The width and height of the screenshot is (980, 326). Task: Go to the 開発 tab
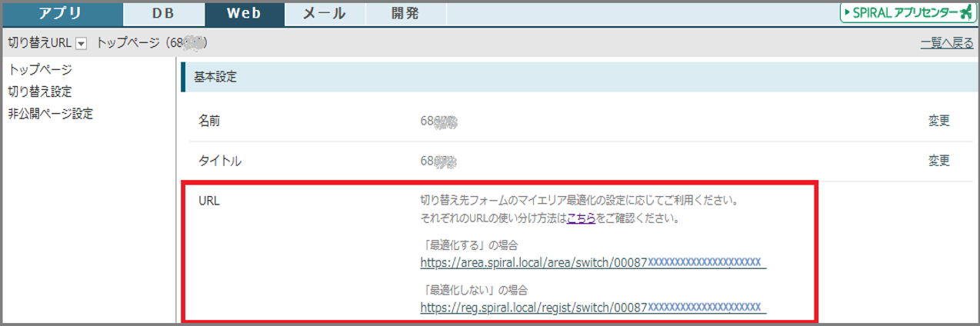coord(405,14)
